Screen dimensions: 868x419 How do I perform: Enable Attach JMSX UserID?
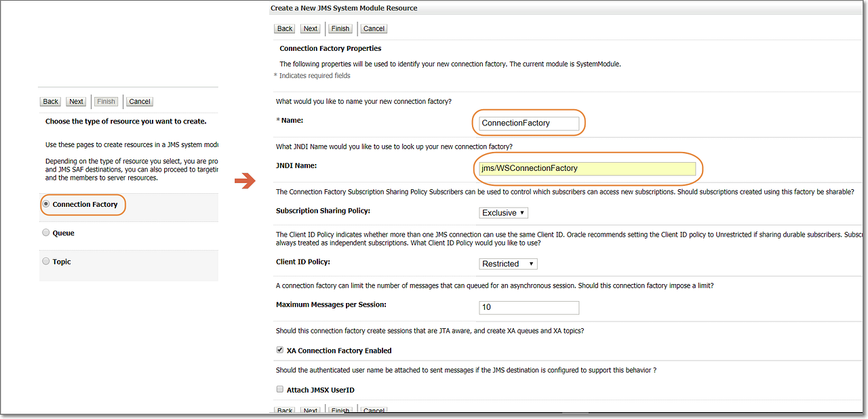coord(279,389)
